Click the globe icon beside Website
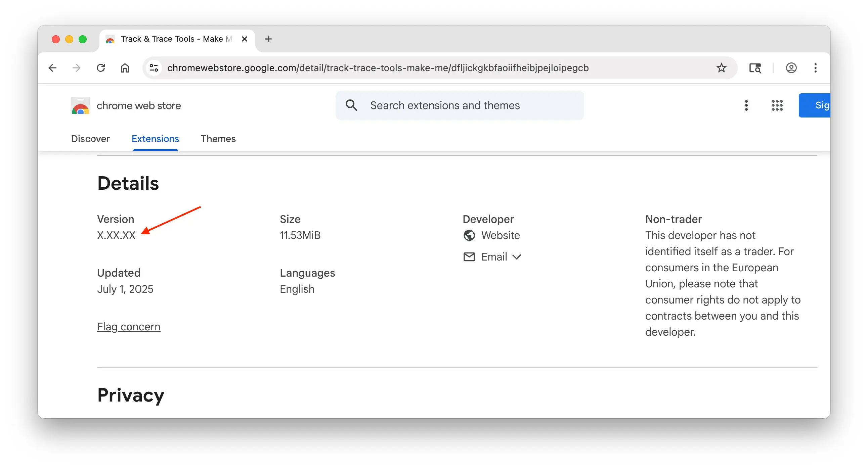This screenshot has height=468, width=868. click(469, 235)
